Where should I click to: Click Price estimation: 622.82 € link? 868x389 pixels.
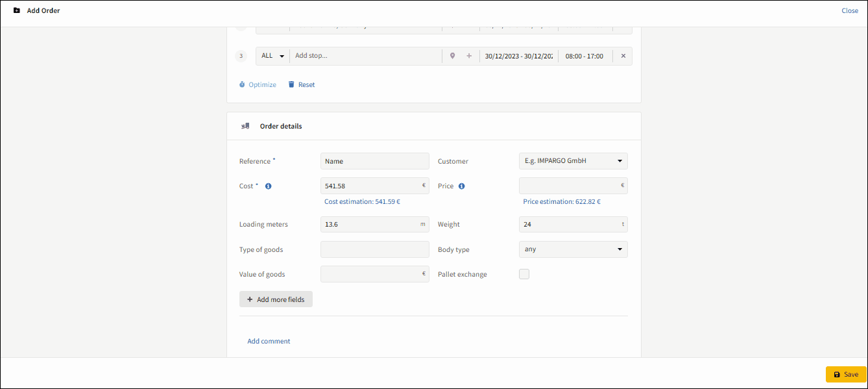pos(562,201)
